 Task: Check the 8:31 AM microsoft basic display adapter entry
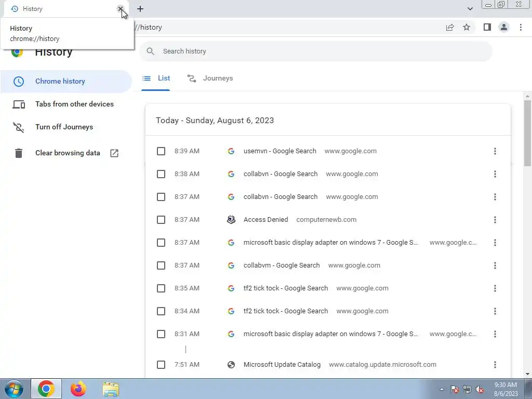(161, 334)
